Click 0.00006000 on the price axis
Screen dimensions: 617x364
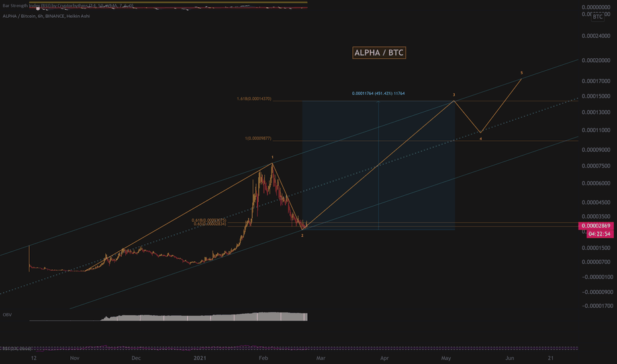(596, 183)
